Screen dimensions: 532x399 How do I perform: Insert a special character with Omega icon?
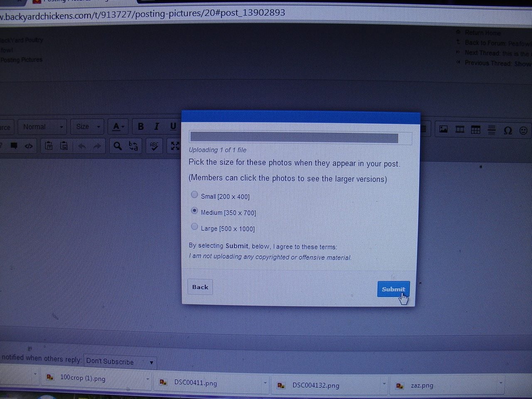507,131
